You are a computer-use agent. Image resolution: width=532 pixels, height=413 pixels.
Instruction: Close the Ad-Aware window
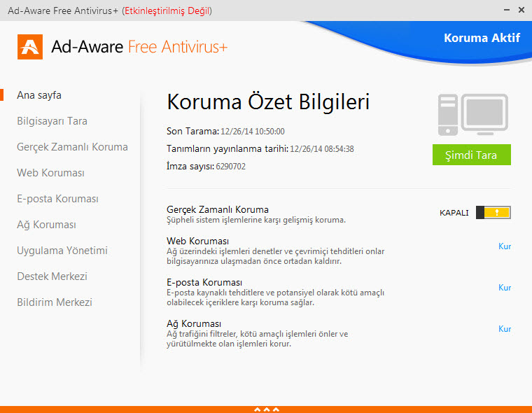click(x=521, y=10)
